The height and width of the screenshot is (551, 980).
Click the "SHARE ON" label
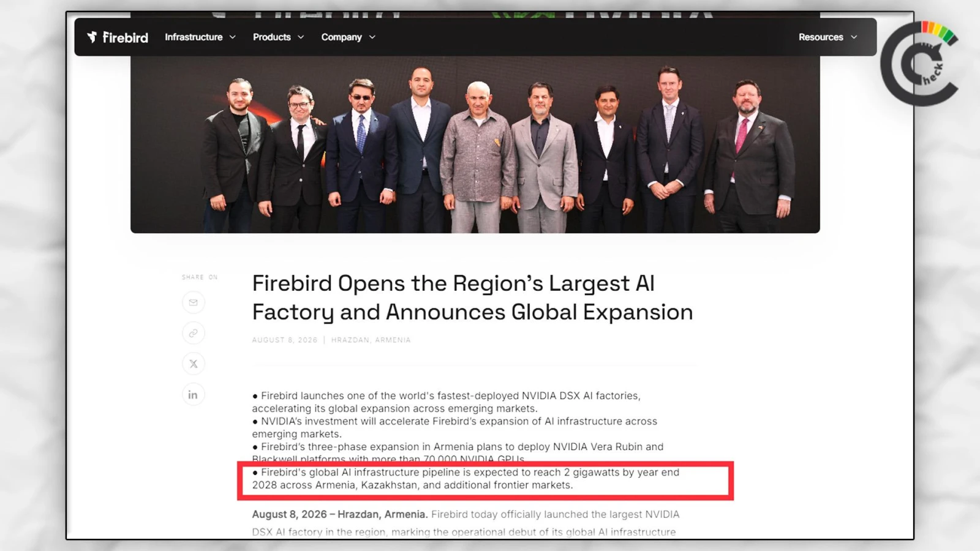200,277
